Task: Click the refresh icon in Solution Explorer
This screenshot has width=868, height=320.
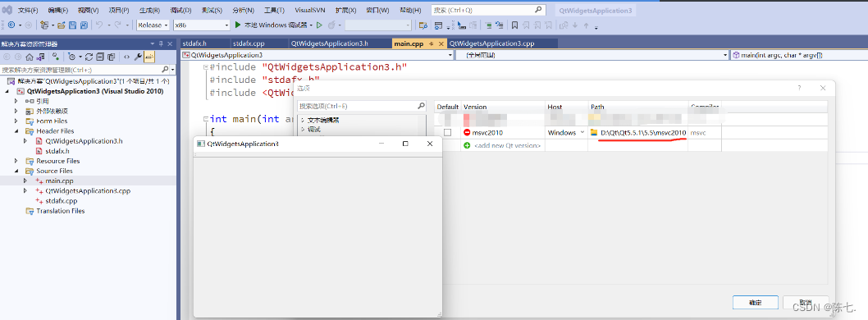Action: click(x=89, y=57)
